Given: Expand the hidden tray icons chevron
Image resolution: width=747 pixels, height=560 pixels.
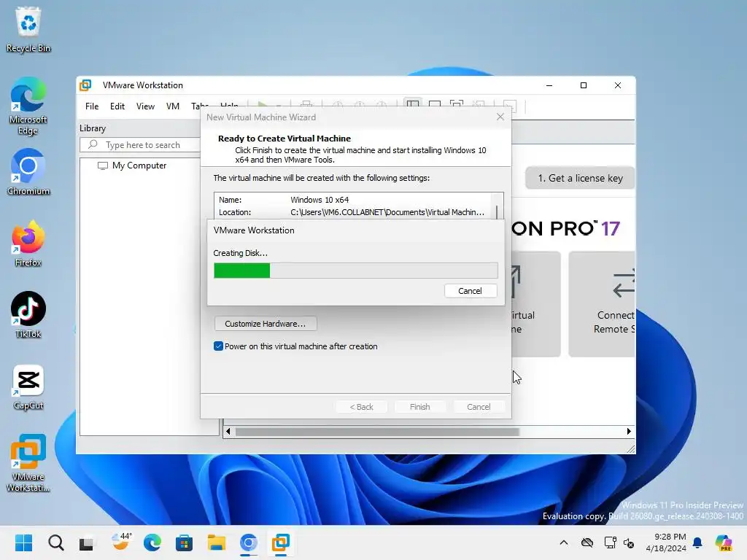Looking at the screenshot, I should click(564, 542).
